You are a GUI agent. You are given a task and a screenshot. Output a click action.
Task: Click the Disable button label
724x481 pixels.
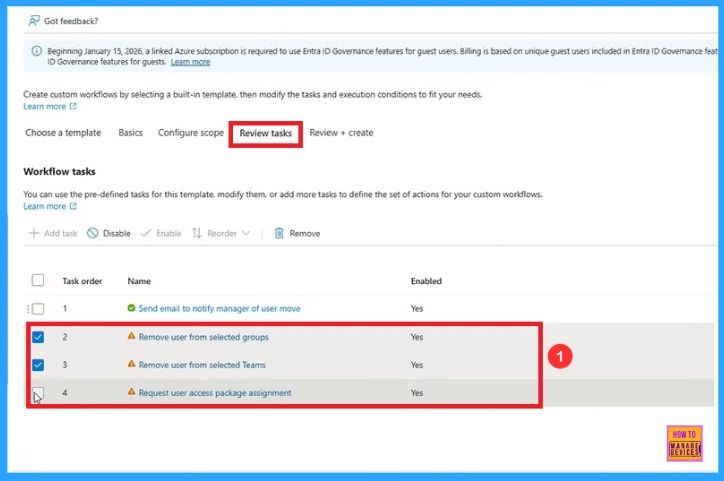pyautogui.click(x=117, y=234)
